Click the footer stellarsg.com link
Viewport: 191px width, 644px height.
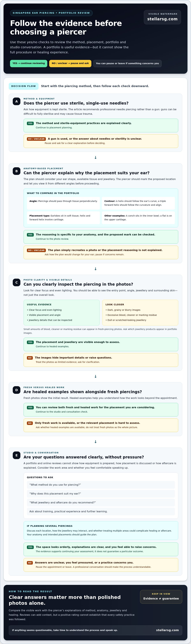[167, 630]
